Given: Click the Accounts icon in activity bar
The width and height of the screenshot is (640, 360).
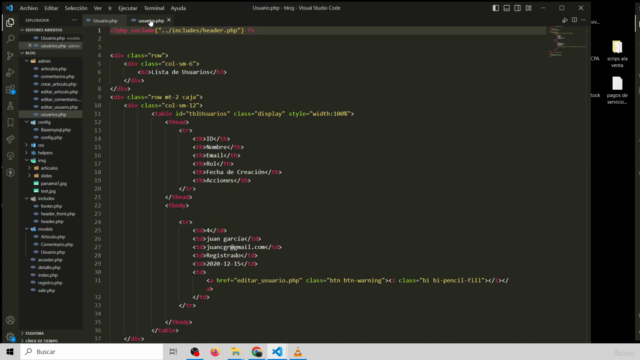Looking at the screenshot, I should (10, 320).
